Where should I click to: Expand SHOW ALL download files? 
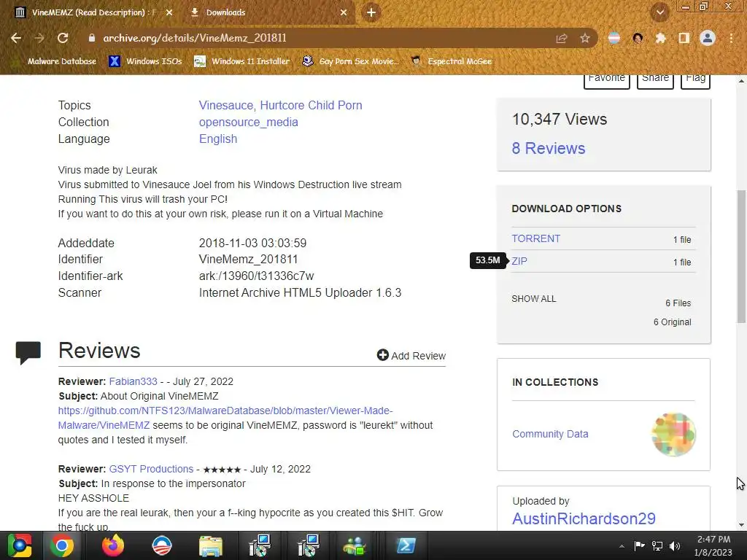tap(533, 299)
